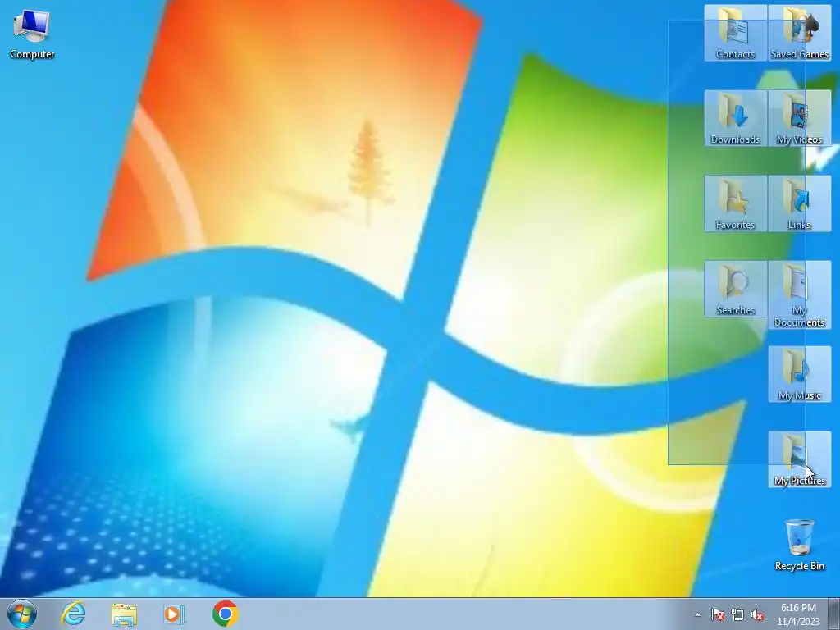This screenshot has height=630, width=840.
Task: Open the muted volume tray icon
Action: [757, 614]
